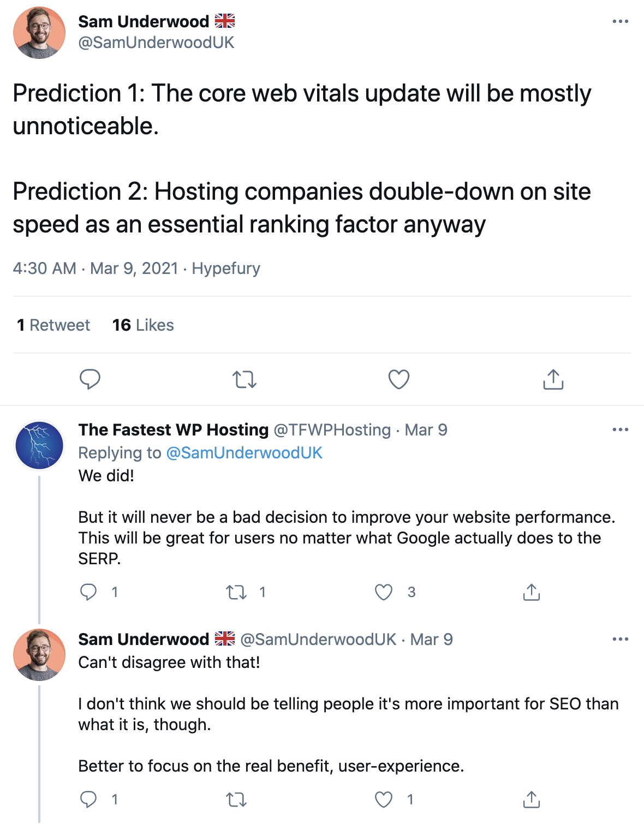The width and height of the screenshot is (644, 824).
Task: Reply to the main prediction tweet
Action: pyautogui.click(x=90, y=379)
